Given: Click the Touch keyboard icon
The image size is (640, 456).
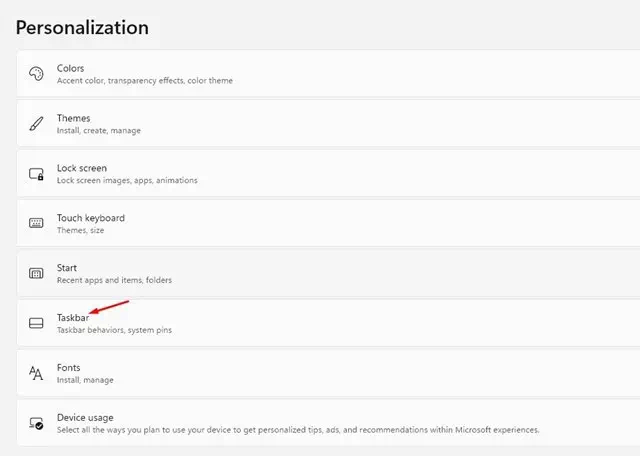Looking at the screenshot, I should (36, 223).
